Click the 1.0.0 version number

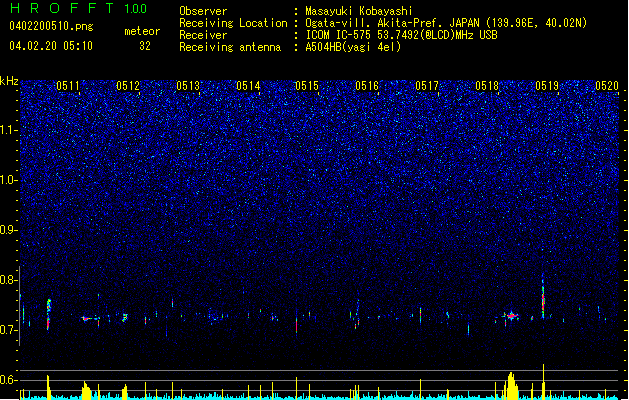click(x=136, y=9)
